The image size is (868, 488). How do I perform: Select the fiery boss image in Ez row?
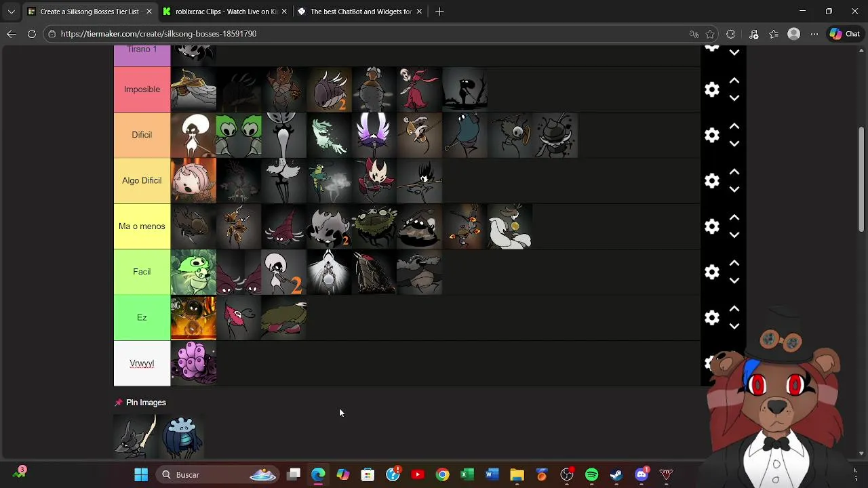click(193, 317)
